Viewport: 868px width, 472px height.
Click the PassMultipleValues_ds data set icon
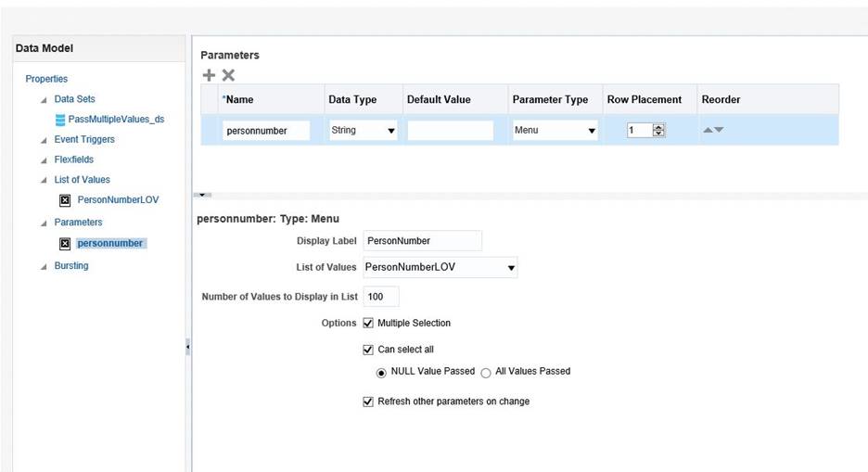pyautogui.click(x=60, y=120)
